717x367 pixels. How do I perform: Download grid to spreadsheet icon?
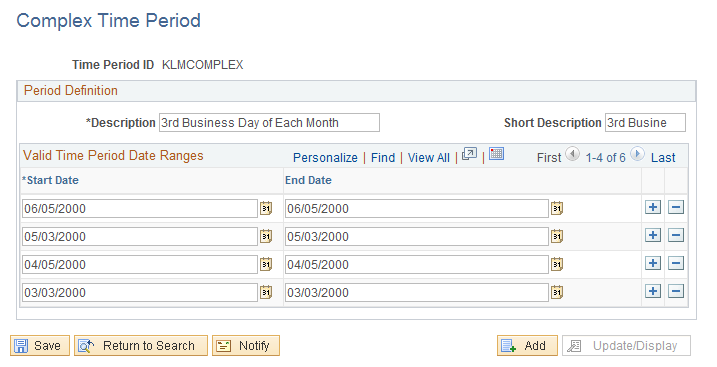point(496,154)
